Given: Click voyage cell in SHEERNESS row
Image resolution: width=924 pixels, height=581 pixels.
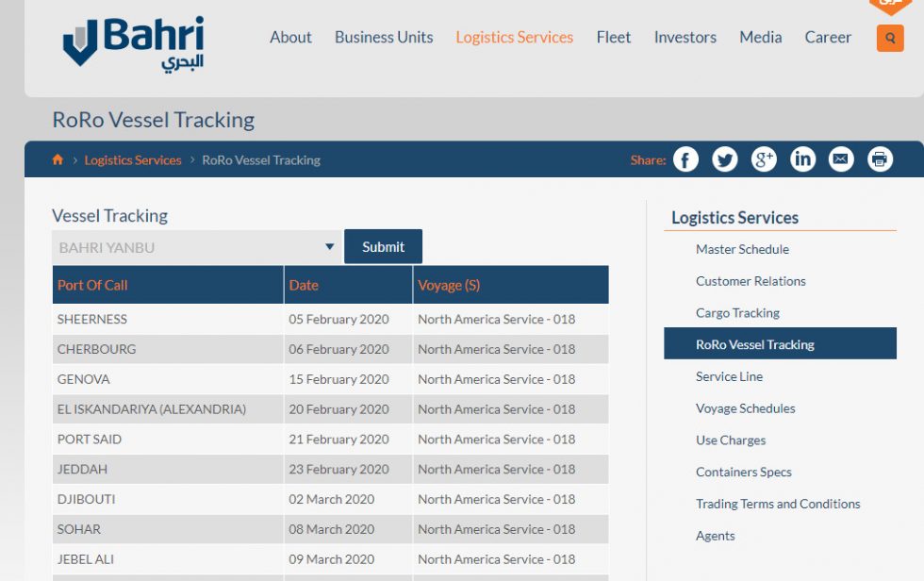Looking at the screenshot, I should (x=511, y=320).
